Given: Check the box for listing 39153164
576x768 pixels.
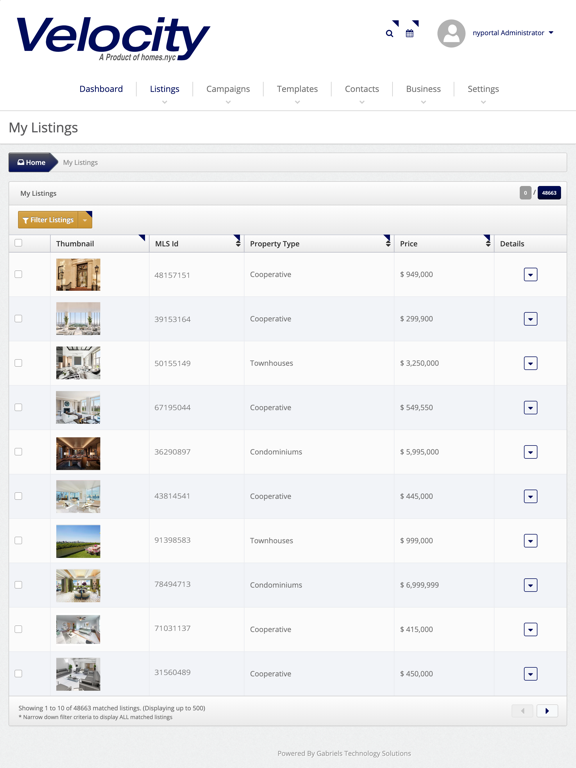Looking at the screenshot, I should [18, 318].
